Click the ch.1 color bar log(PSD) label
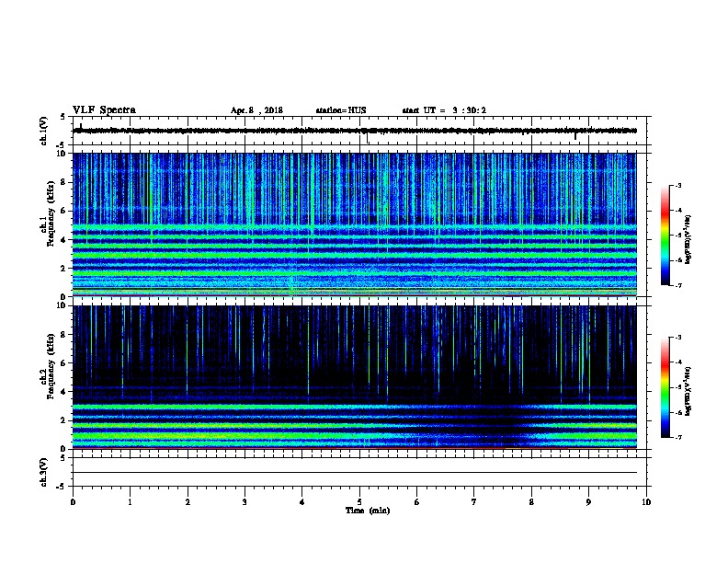Screen dimensions: 728x563 click(688, 239)
